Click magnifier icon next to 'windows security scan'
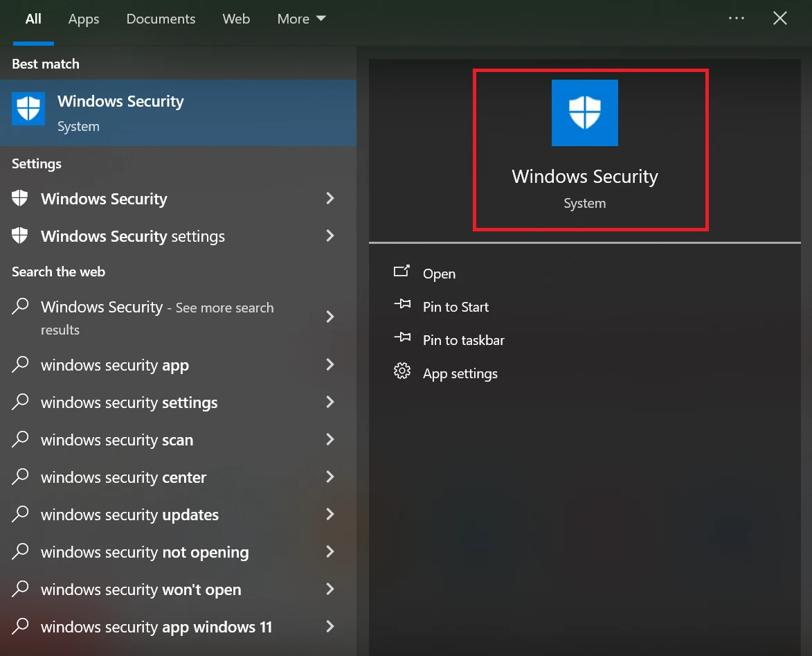Viewport: 812px width, 656px height. (20, 438)
